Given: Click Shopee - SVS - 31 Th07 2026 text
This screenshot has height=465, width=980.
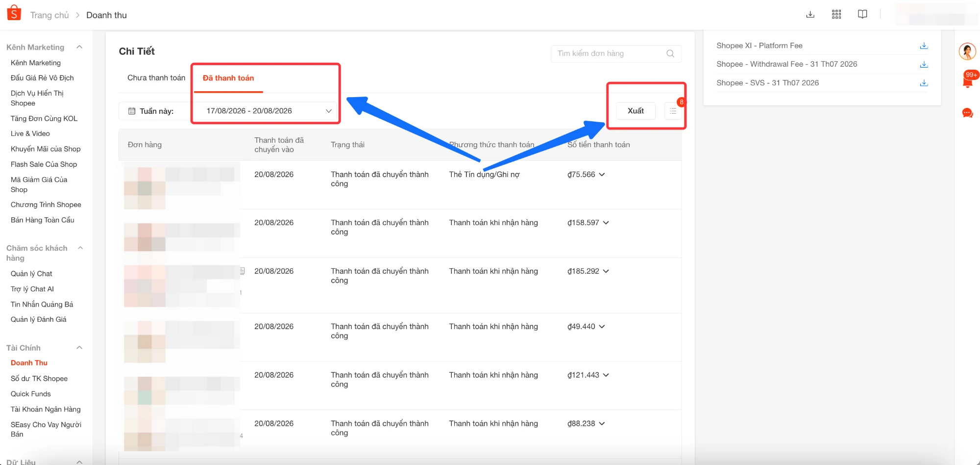Looking at the screenshot, I should (x=767, y=83).
